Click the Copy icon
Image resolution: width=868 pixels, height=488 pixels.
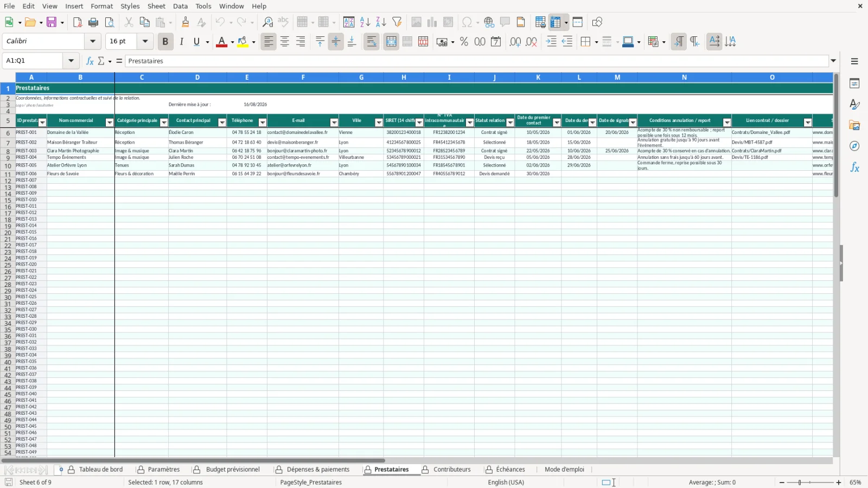tap(144, 22)
